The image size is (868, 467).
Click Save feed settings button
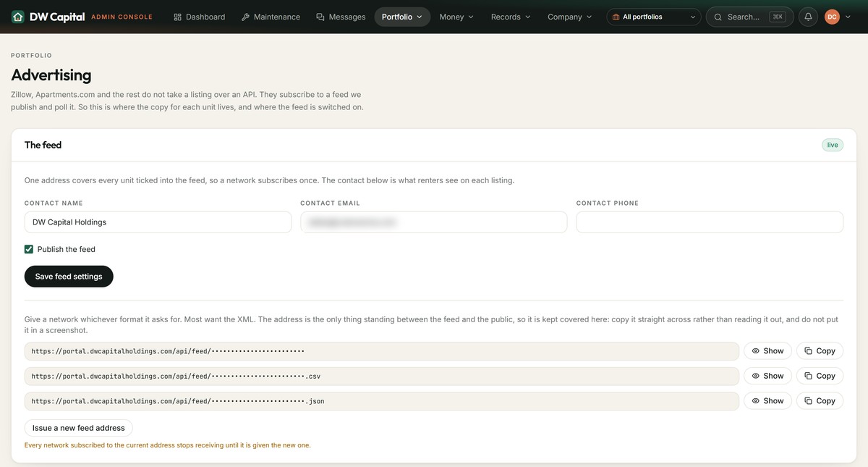click(69, 277)
